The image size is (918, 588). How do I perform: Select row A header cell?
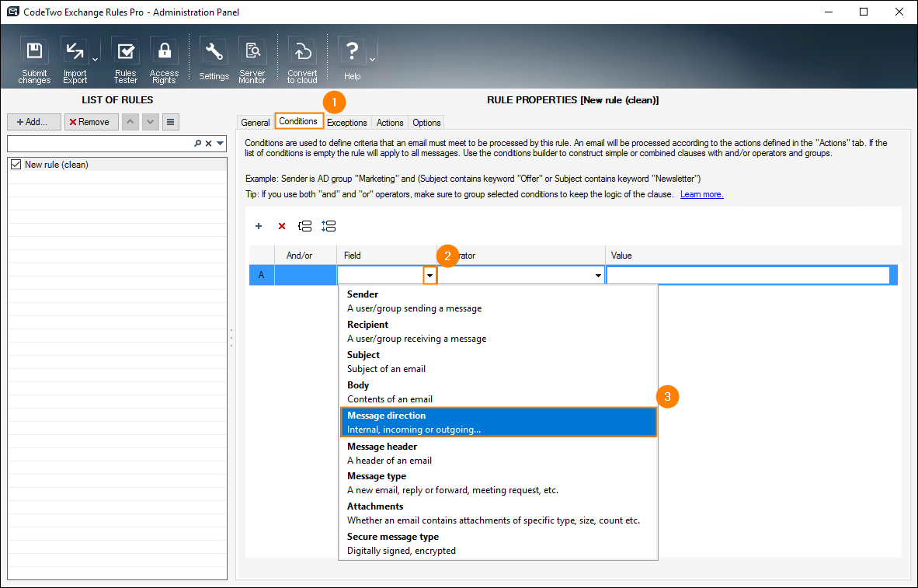[x=262, y=275]
